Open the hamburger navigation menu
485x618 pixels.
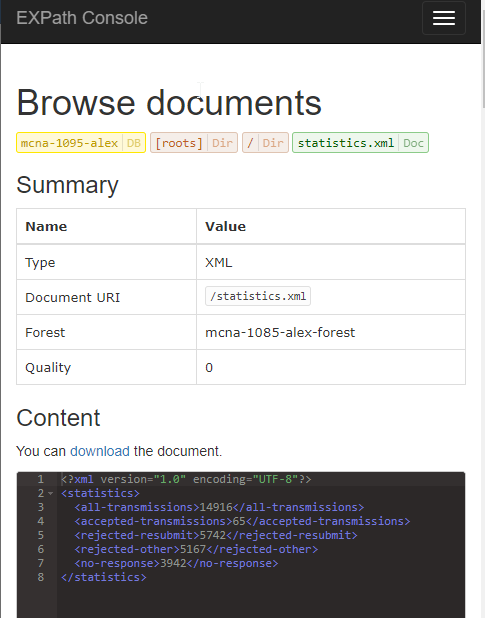click(x=444, y=18)
